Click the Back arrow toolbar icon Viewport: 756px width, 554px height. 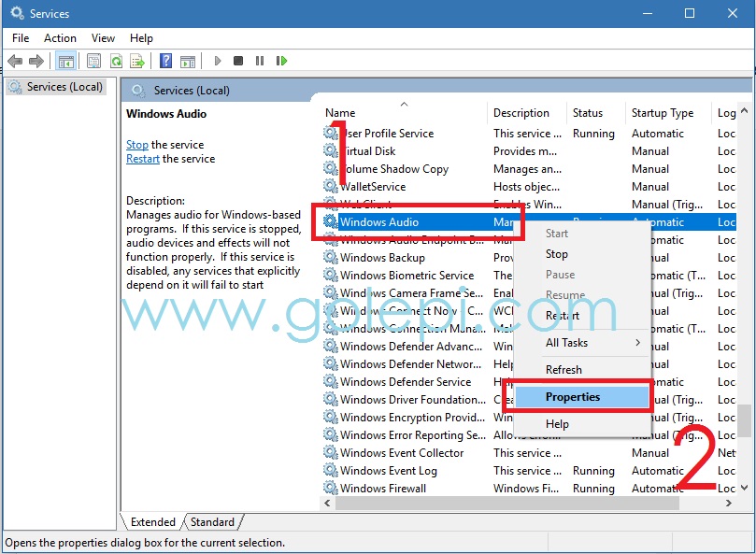[16, 62]
